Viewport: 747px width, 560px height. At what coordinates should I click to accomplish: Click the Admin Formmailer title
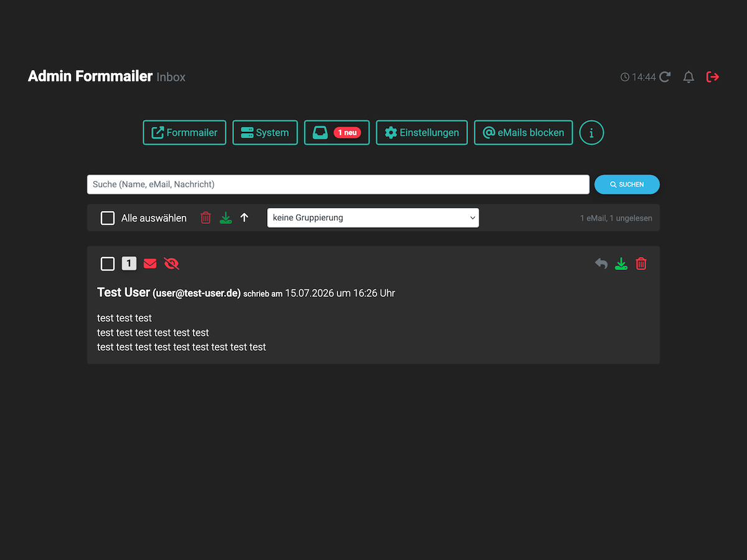click(x=90, y=77)
